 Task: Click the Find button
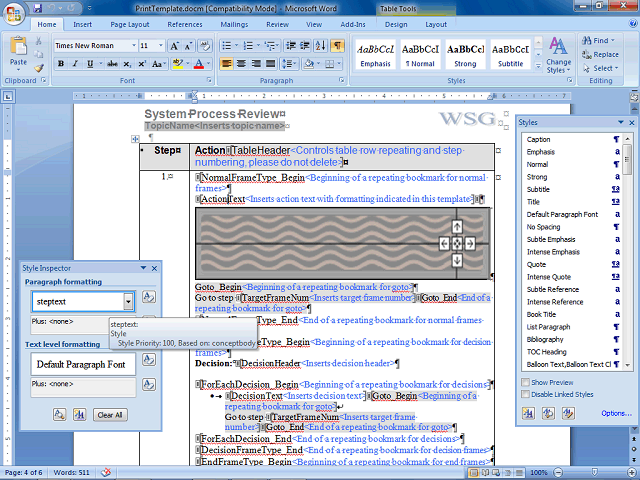coord(598,40)
